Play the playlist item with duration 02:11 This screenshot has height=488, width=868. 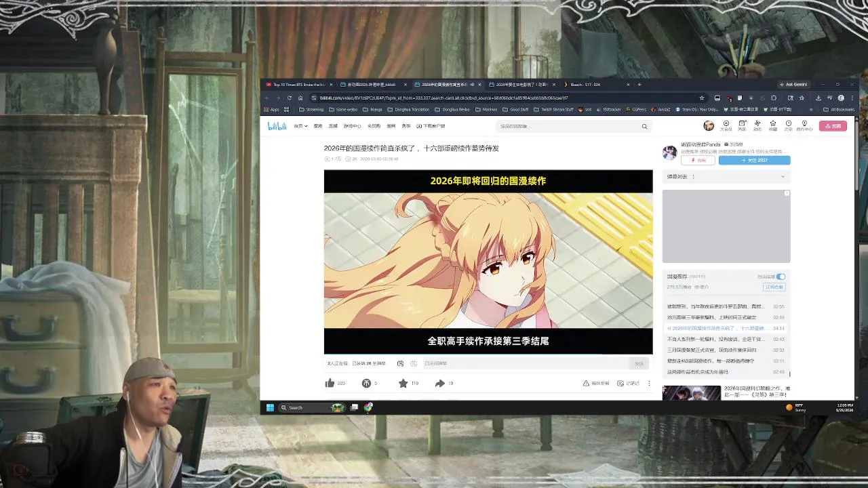(x=726, y=361)
